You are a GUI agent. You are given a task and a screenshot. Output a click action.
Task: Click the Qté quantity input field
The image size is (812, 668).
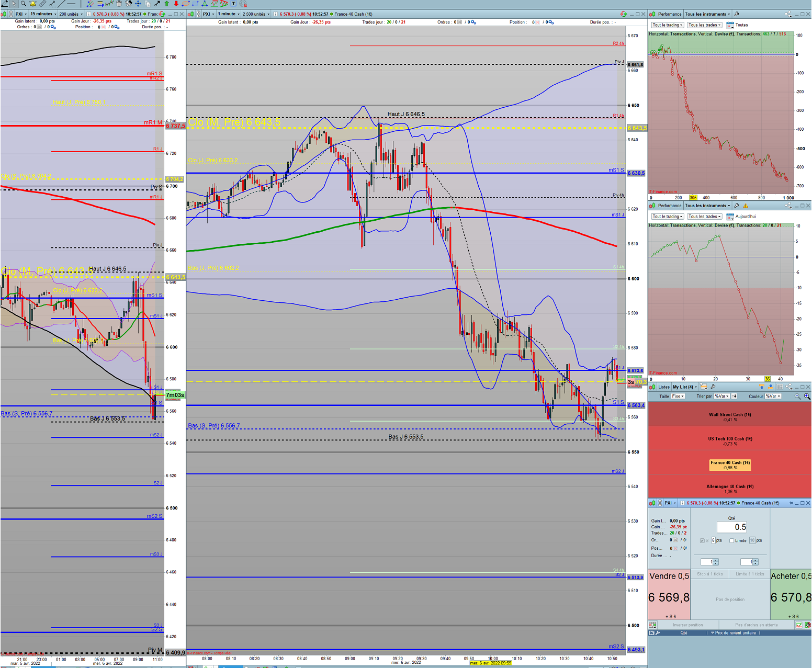coord(731,527)
